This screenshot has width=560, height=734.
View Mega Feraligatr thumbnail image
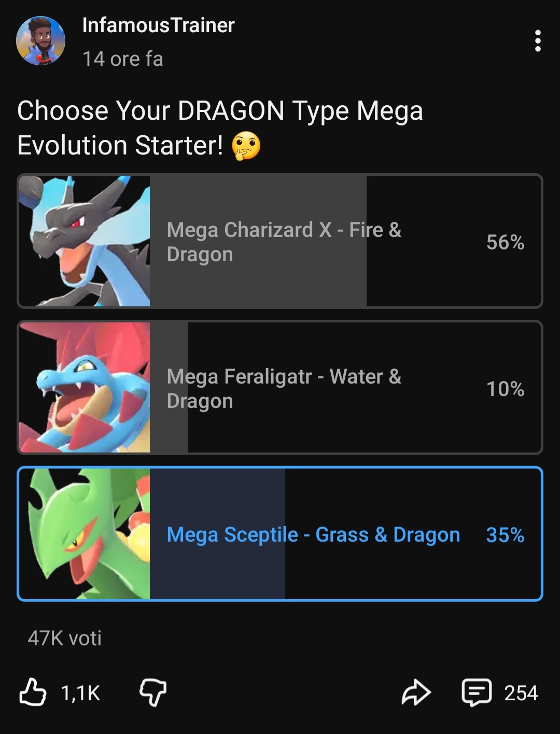[85, 388]
